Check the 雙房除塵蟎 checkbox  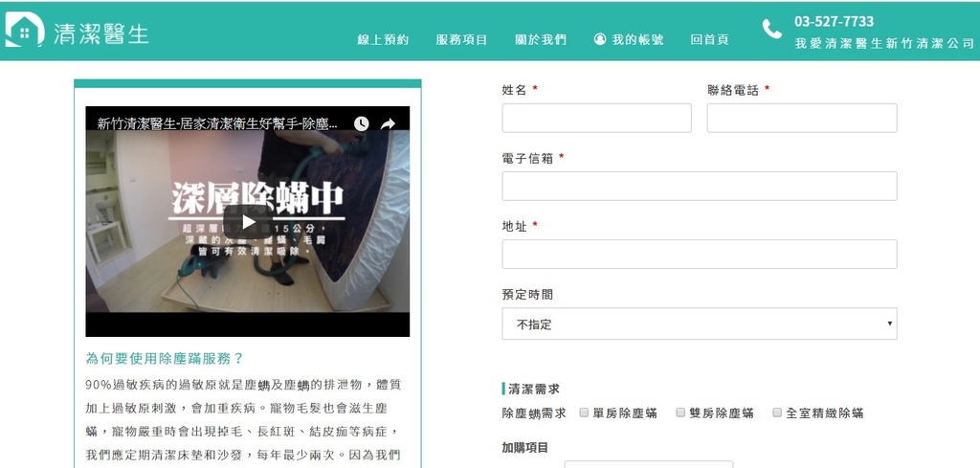click(680, 412)
